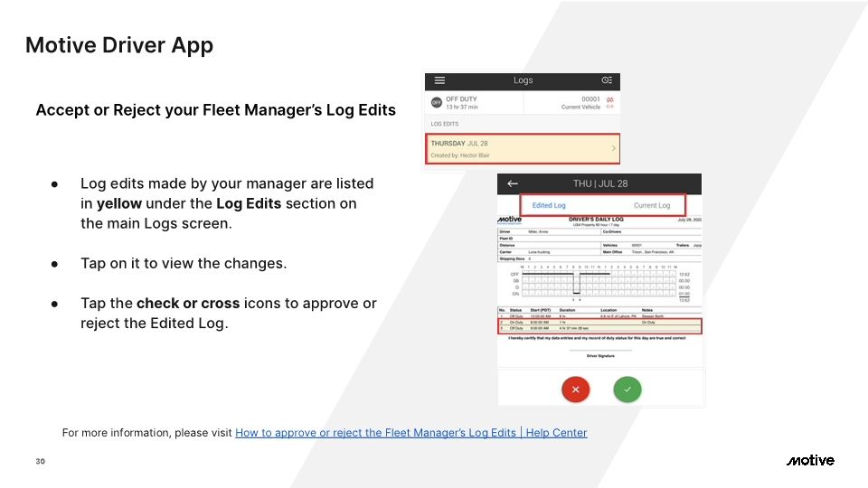Click the Accept or Reject Log Edits heading
This screenshot has height=488, width=868.
pyautogui.click(x=216, y=110)
